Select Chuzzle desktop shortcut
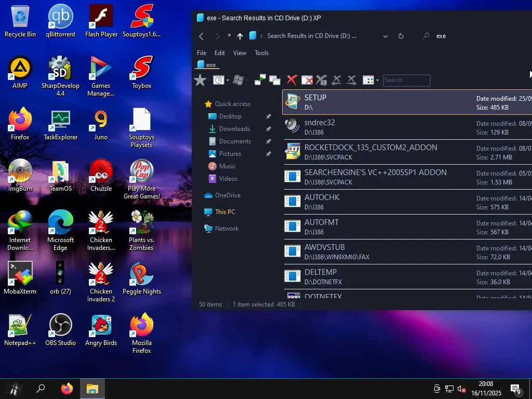This screenshot has width=532, height=399. click(x=101, y=176)
